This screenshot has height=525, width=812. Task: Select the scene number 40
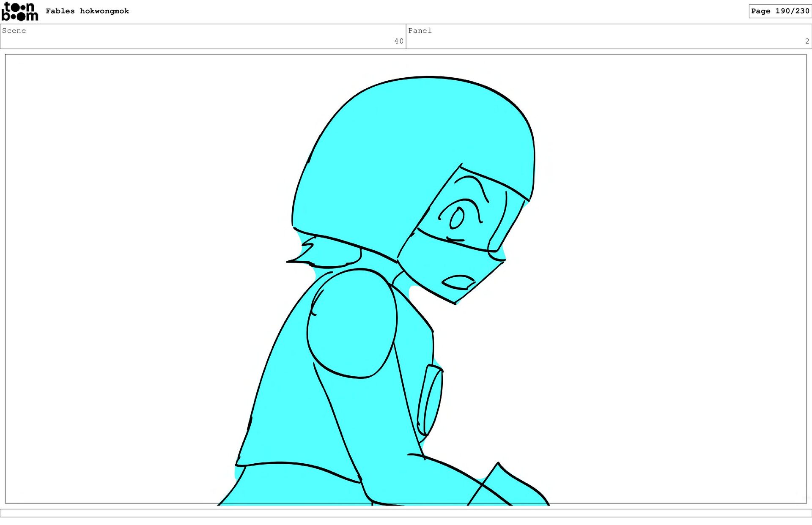click(x=398, y=41)
